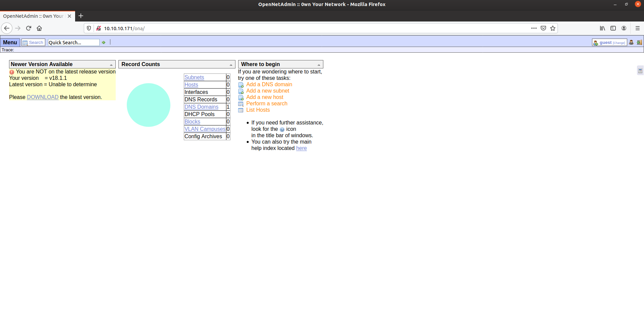644x314 pixels.
Task: Select the OpenNetAdmin tab
Action: coord(37,16)
